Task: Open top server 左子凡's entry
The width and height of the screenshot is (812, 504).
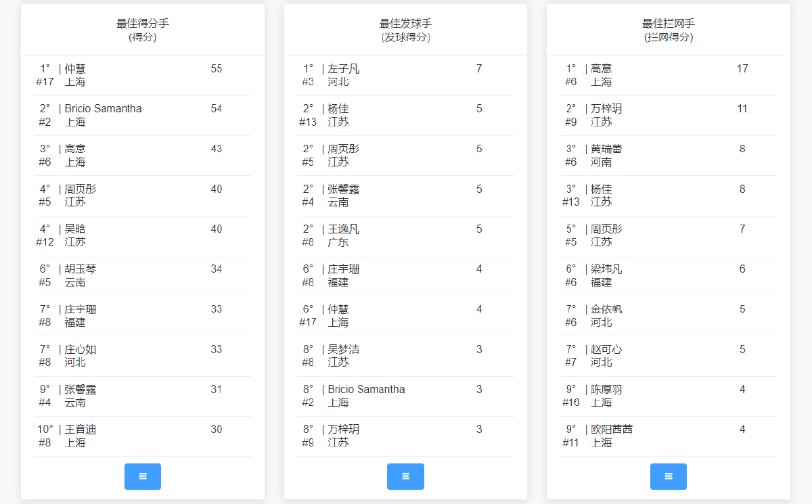Action: click(x=343, y=69)
